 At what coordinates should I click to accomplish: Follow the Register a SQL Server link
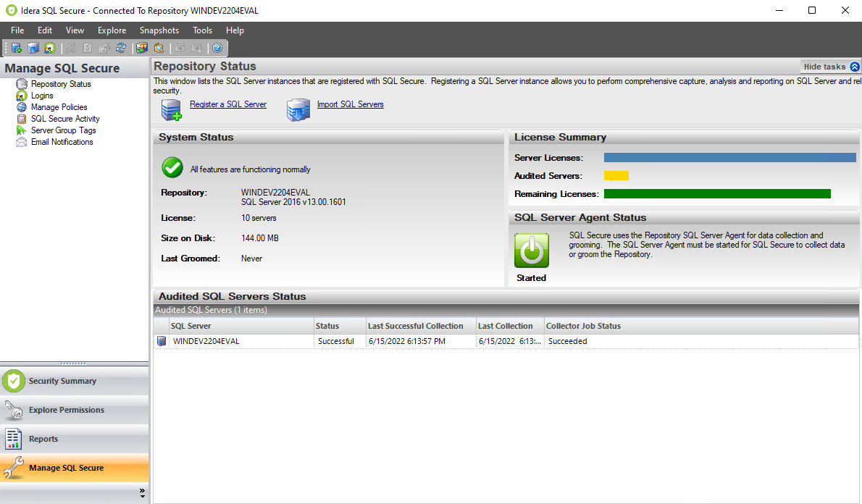point(228,104)
